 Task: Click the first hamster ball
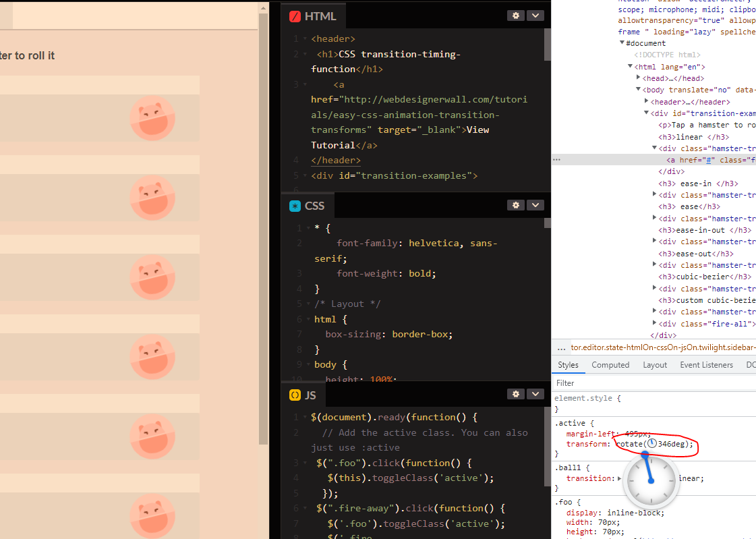click(x=152, y=118)
